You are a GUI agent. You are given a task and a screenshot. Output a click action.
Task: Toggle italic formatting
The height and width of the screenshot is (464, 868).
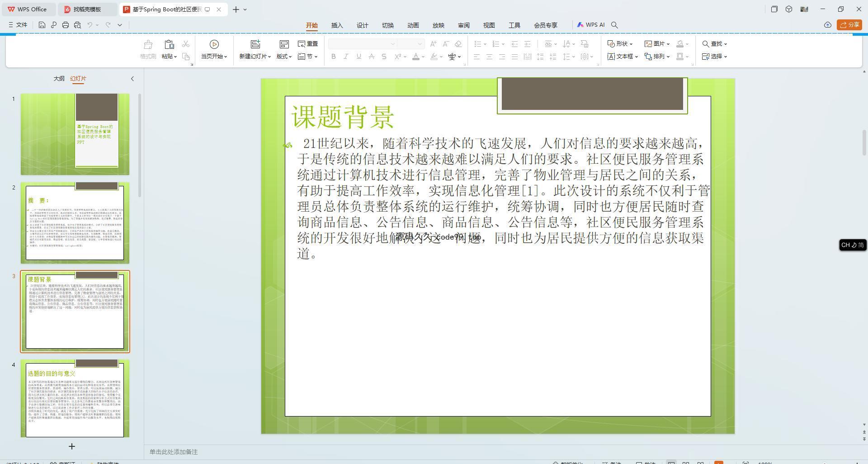(x=346, y=57)
